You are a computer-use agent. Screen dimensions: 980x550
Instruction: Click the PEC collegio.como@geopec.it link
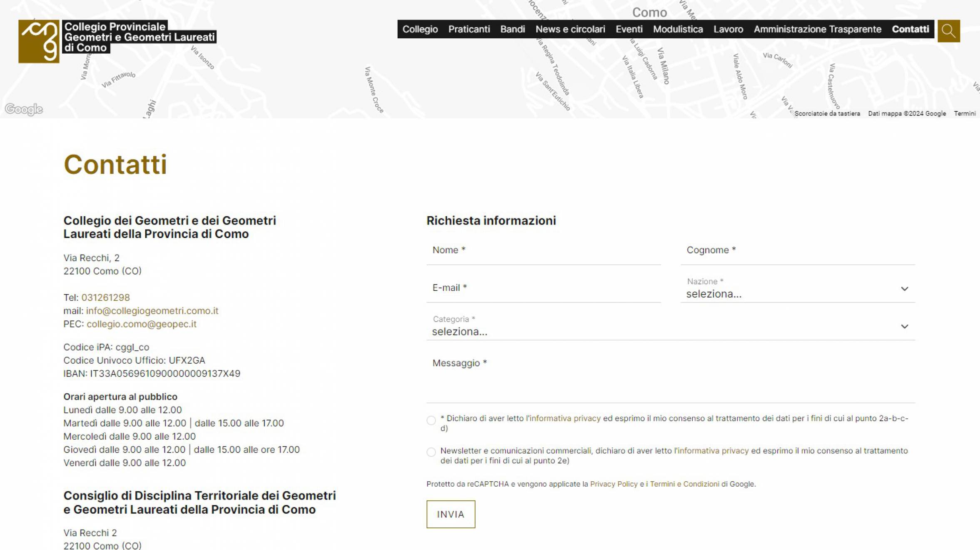click(141, 324)
